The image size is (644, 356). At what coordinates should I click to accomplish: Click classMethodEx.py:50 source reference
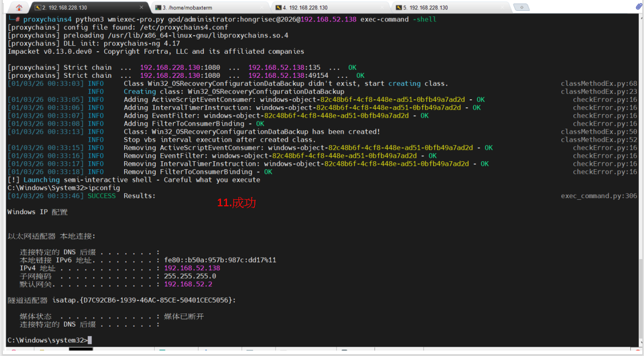click(x=599, y=132)
